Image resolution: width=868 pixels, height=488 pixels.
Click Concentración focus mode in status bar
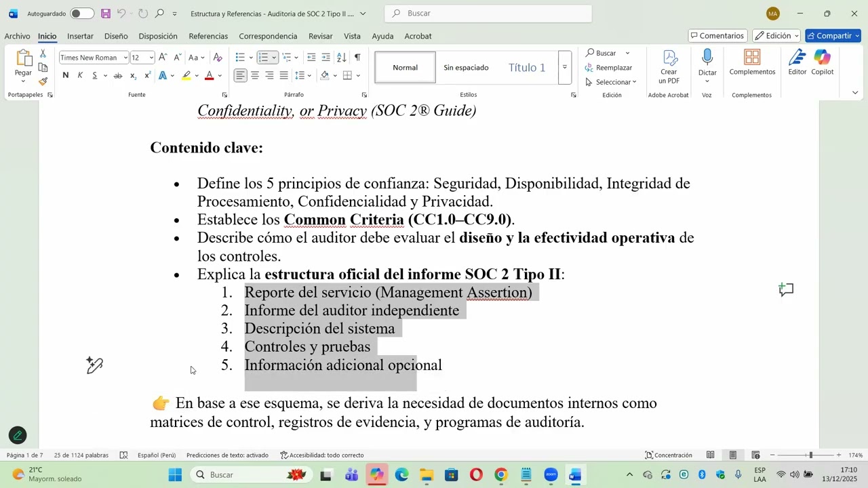pos(669,455)
